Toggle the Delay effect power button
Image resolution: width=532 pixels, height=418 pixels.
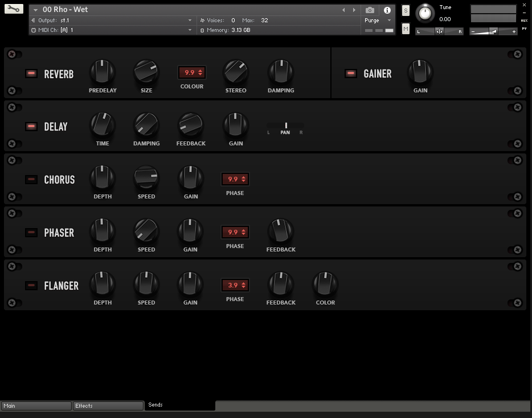tap(31, 127)
